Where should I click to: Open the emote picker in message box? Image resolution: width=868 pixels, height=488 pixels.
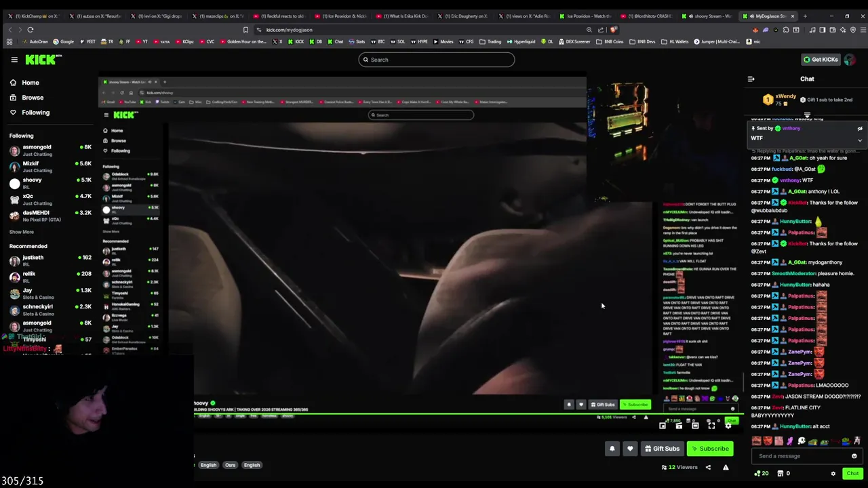click(854, 456)
